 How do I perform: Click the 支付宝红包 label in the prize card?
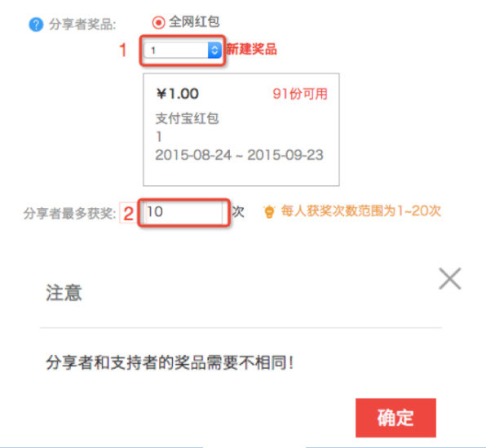tap(187, 118)
